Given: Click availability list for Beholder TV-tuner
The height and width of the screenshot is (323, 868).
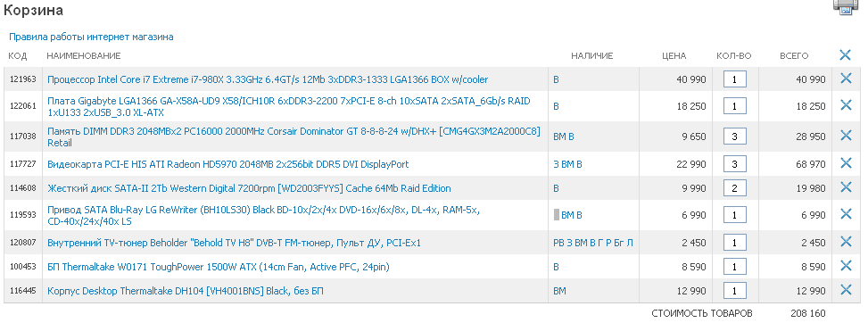Looking at the screenshot, I should (x=593, y=243).
